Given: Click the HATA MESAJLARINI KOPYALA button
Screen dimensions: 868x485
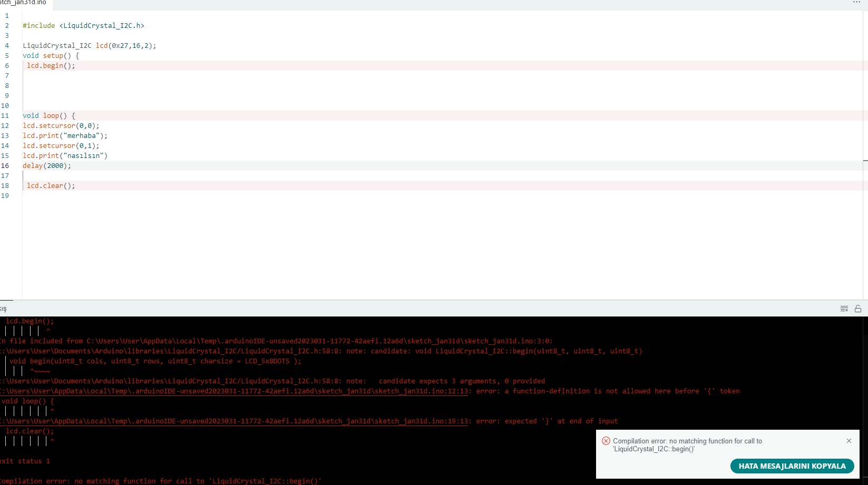Looking at the screenshot, I should pyautogui.click(x=792, y=466).
